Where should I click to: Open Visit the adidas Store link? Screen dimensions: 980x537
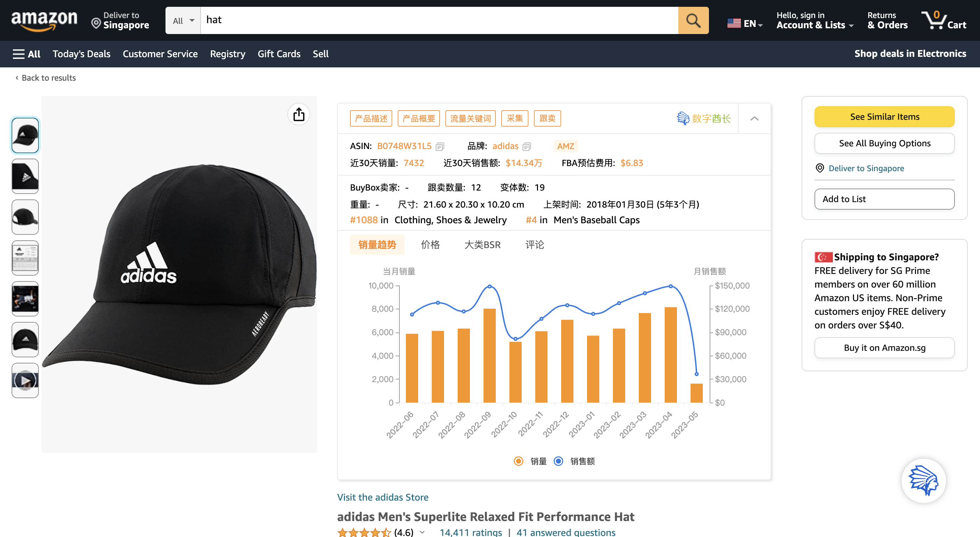tap(382, 497)
